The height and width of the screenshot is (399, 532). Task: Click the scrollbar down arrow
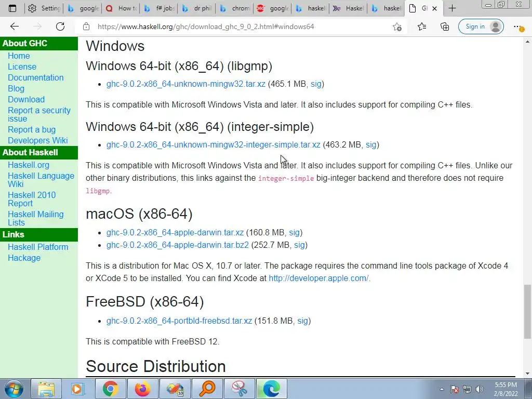pyautogui.click(x=527, y=374)
